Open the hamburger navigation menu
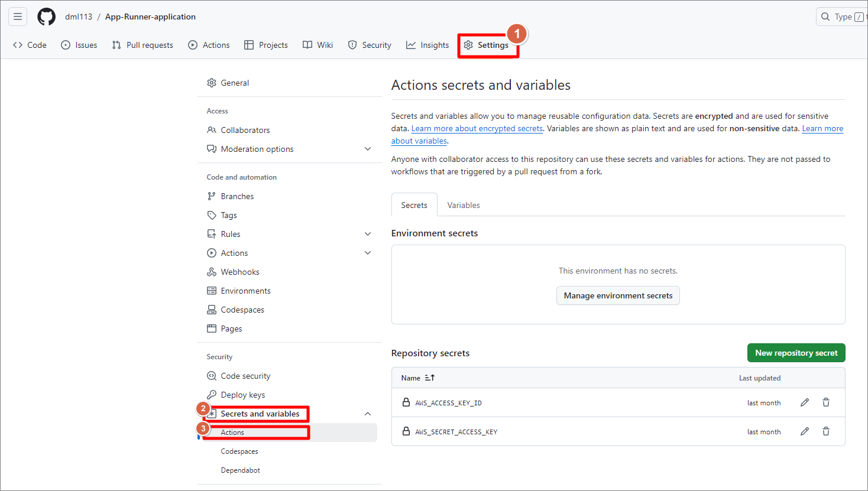The width and height of the screenshot is (868, 491). [x=18, y=17]
